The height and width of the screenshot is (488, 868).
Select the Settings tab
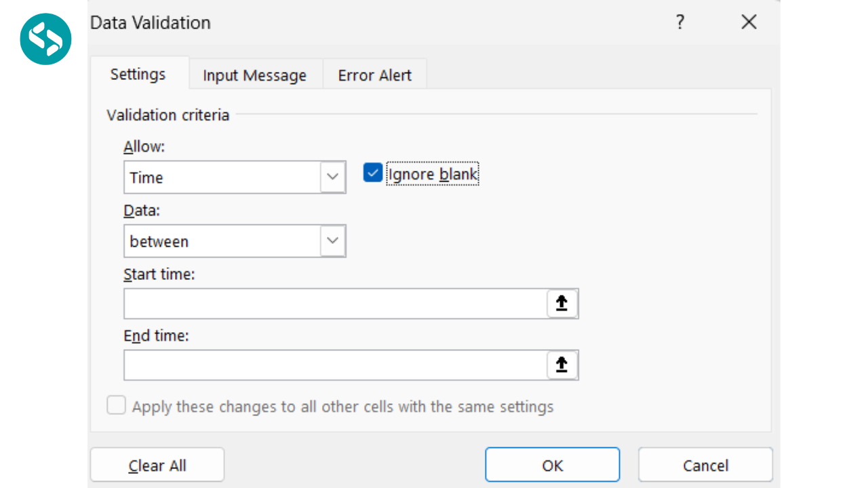coord(138,75)
